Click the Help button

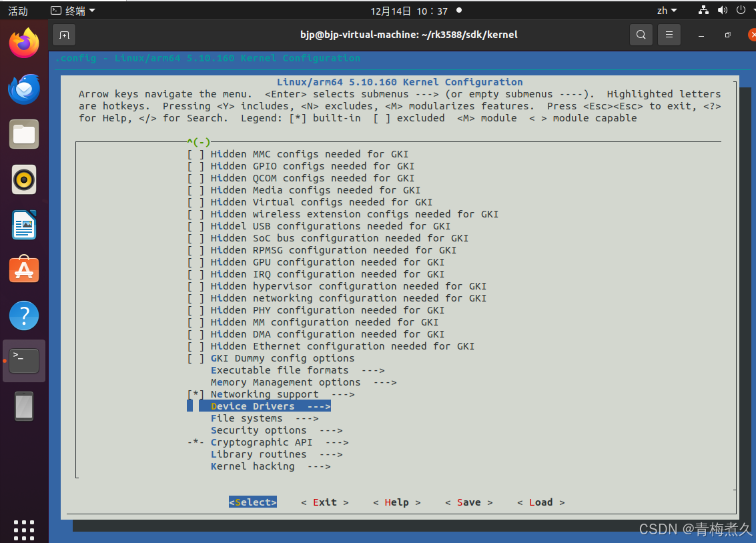tap(397, 502)
